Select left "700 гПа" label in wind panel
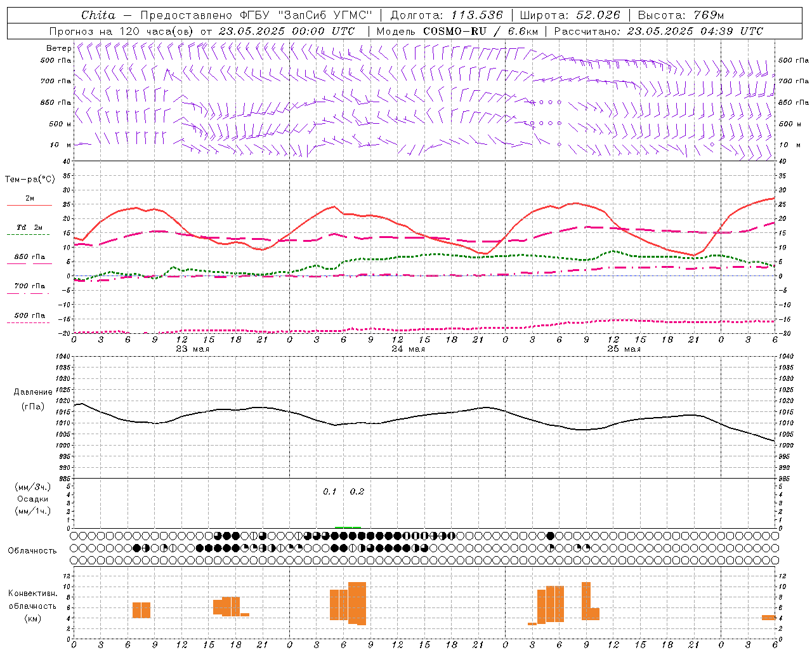Screen dimensions: 812x650 [56, 81]
